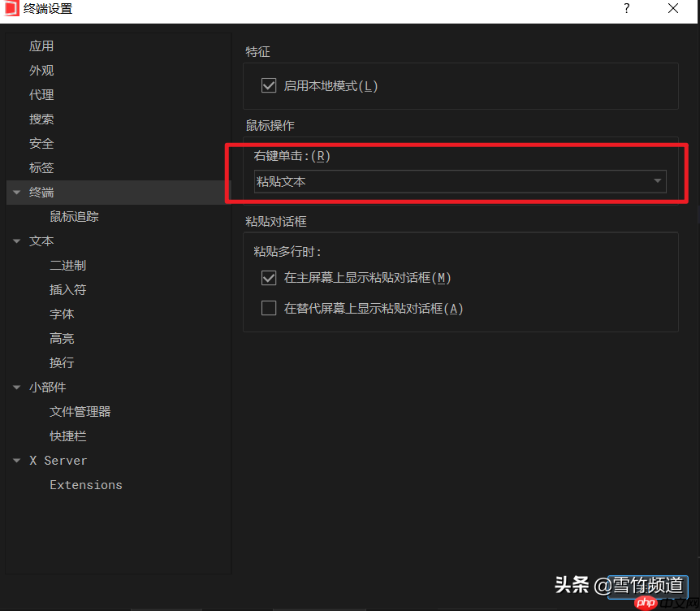Screen dimensions: 700x611
Task: Open the 插入符 settings page
Action: click(67, 290)
